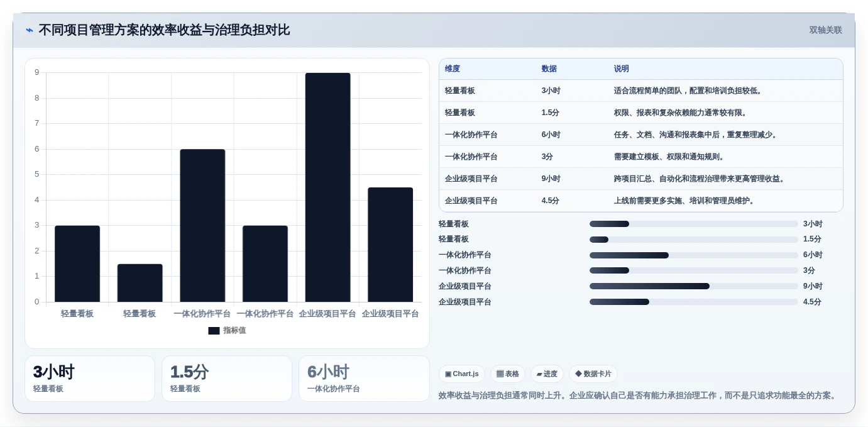This screenshot has height=427, width=868.
Task: Click the progress bar labeled 1.5分
Action: 694,240
